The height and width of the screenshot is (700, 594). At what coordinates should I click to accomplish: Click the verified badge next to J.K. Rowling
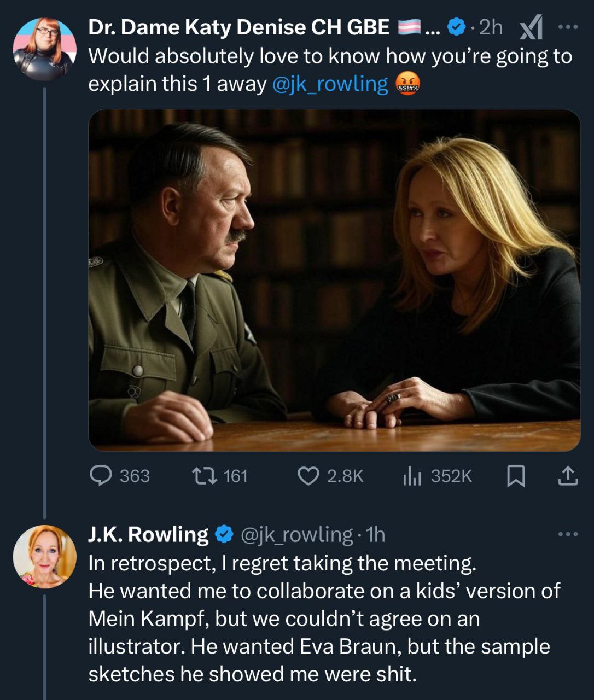224,534
